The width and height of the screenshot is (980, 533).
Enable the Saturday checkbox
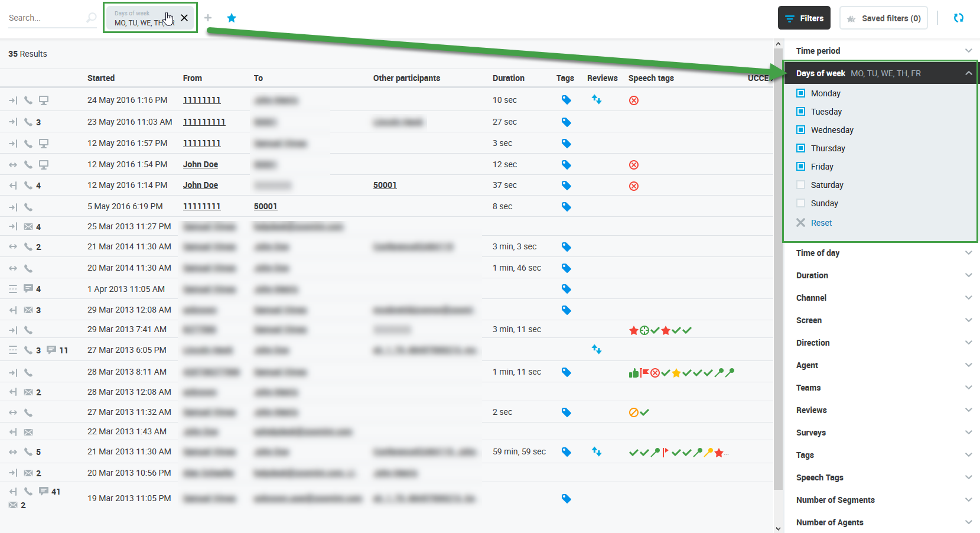[x=801, y=185]
